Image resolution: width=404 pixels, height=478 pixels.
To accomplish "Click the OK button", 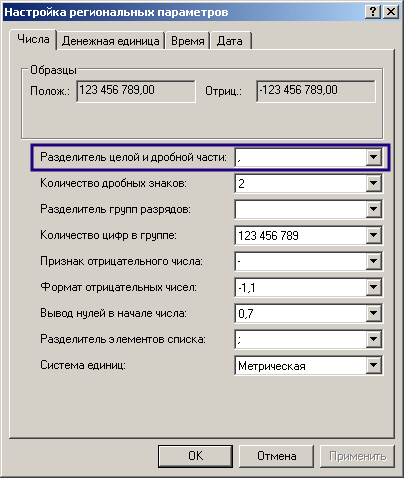I will point(195,456).
